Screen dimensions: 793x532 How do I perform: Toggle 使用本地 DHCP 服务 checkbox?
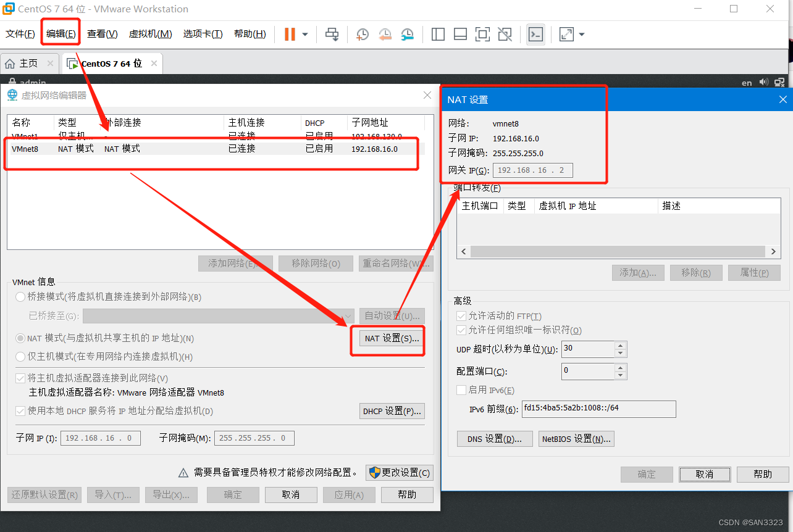[x=20, y=411]
